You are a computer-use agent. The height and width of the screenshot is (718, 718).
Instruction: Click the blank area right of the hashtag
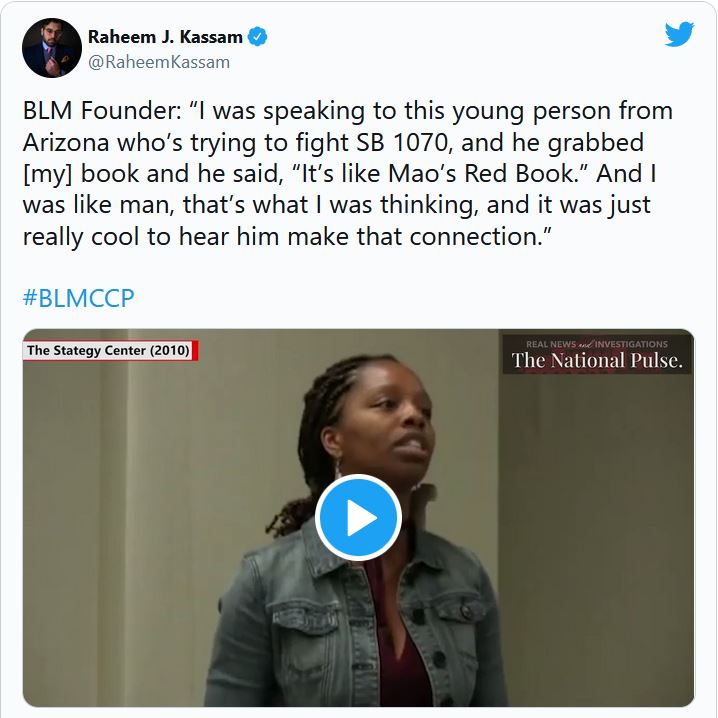(x=412, y=298)
